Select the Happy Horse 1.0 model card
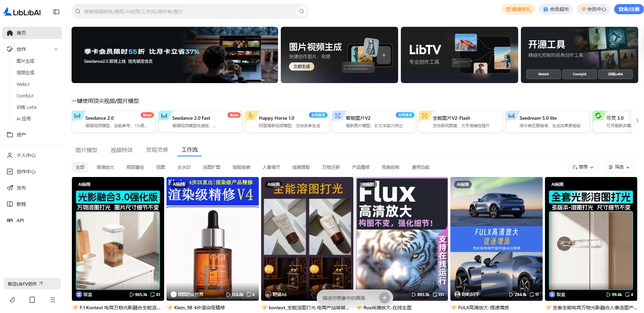This screenshot has width=644, height=313. [x=287, y=121]
